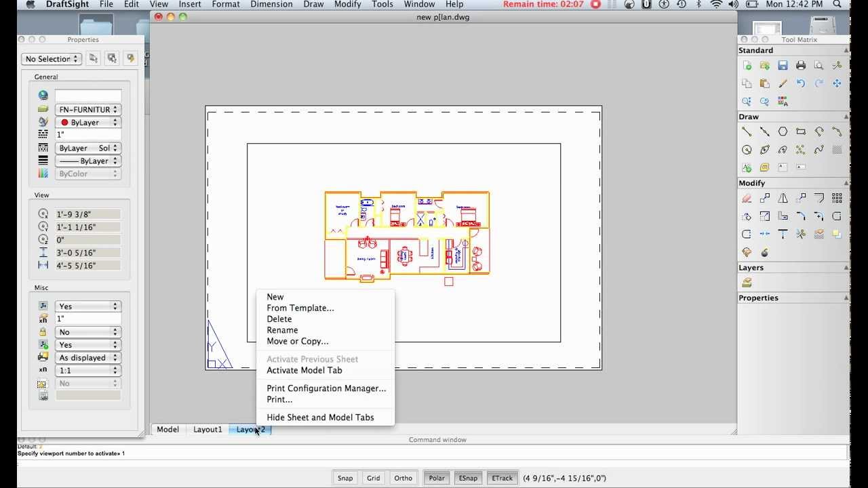Image resolution: width=868 pixels, height=488 pixels.
Task: Select the Polygon tool in Draw
Action: [x=783, y=131]
